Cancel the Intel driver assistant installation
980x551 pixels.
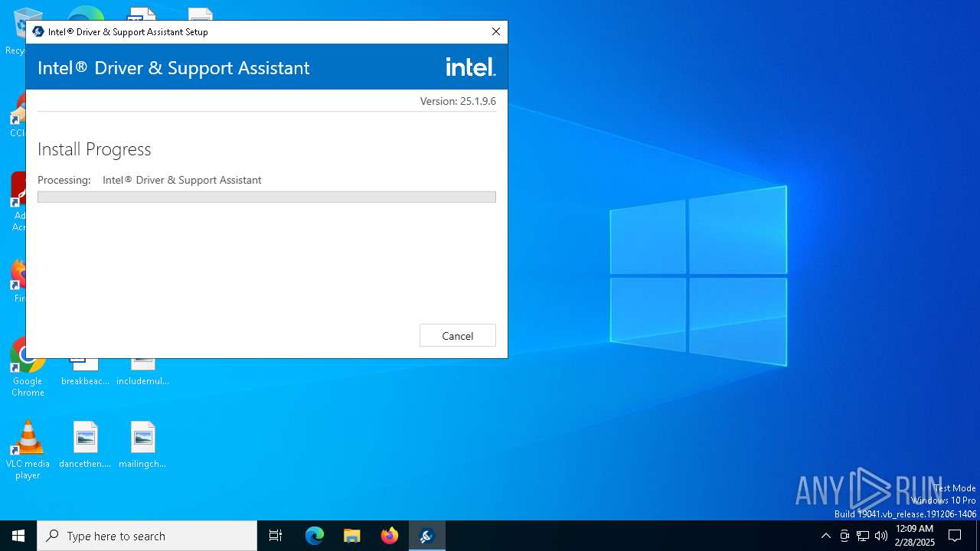click(458, 335)
